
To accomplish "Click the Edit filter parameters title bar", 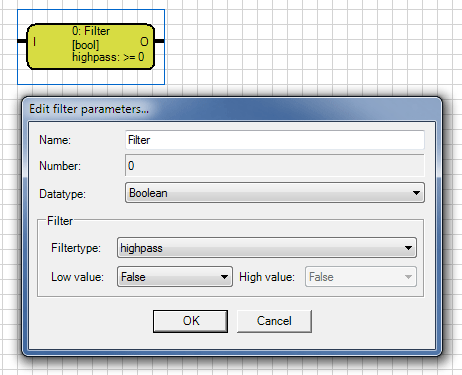I will tap(232, 109).
